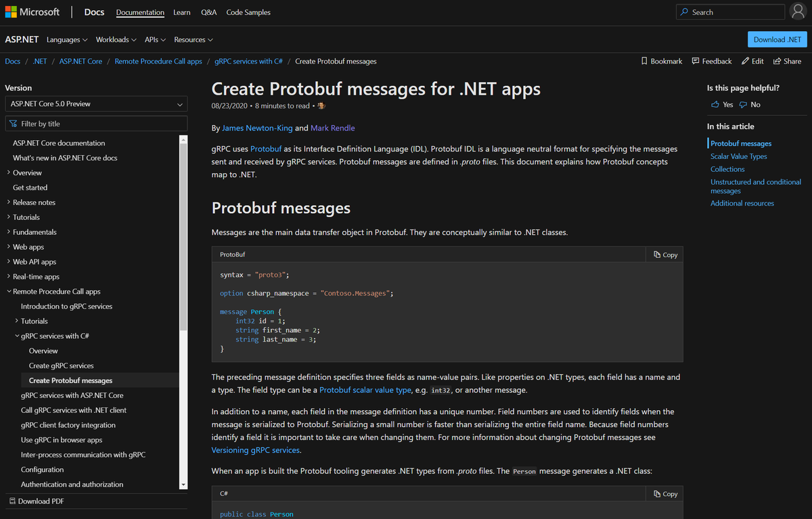Copy the ProtoBuf code snippet
Screen dimensions: 812x519
click(x=664, y=254)
